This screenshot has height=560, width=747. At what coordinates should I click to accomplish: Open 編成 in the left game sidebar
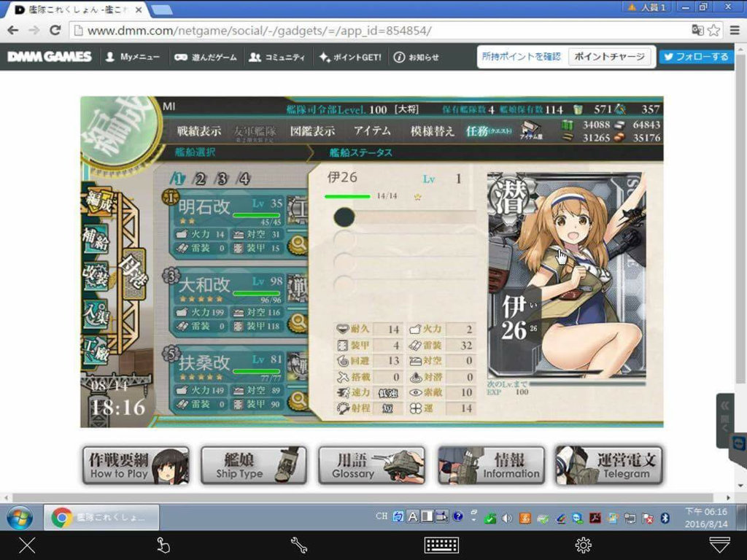(98, 202)
